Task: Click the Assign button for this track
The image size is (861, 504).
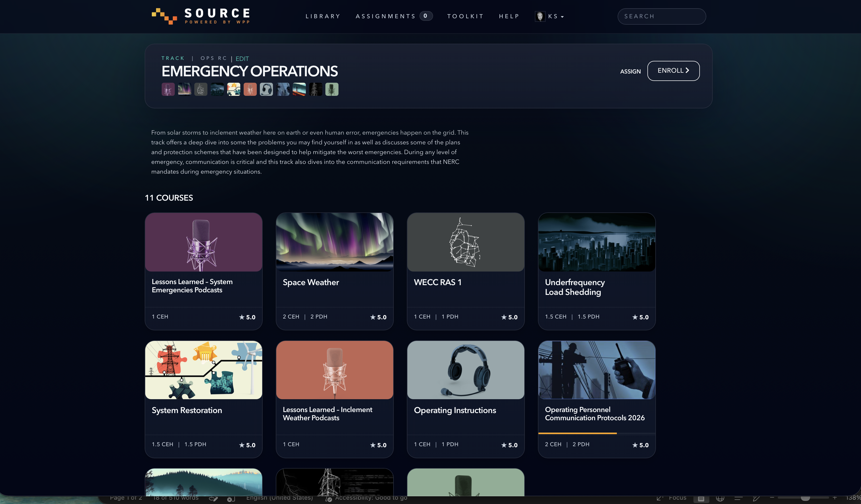Action: pos(630,71)
